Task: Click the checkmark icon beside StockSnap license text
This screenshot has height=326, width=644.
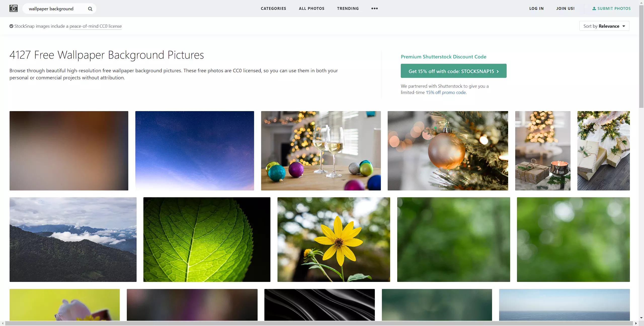Action: click(x=11, y=26)
